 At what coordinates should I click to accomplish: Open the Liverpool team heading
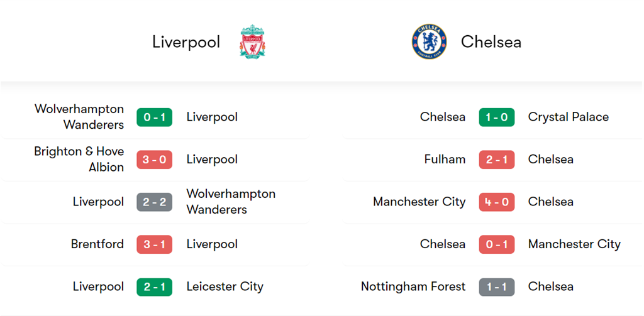click(186, 42)
